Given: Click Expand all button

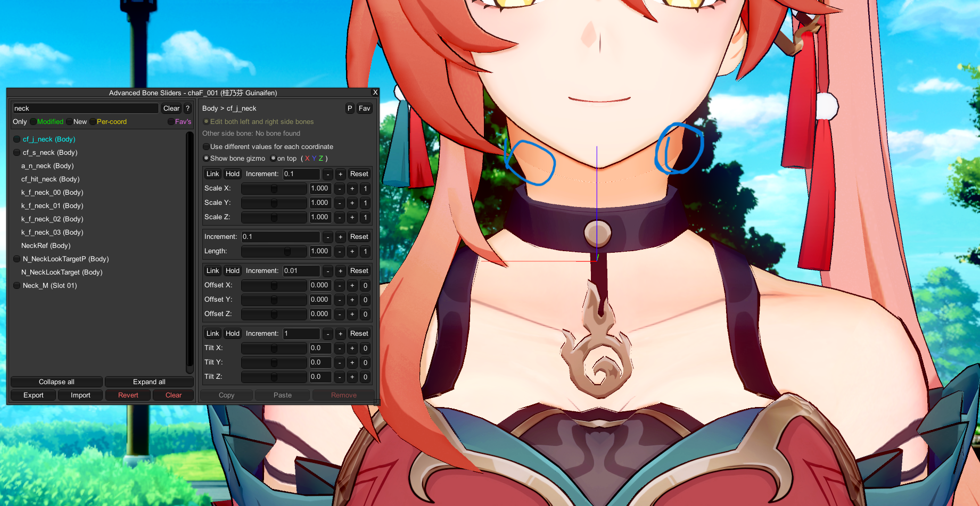Looking at the screenshot, I should pos(149,382).
